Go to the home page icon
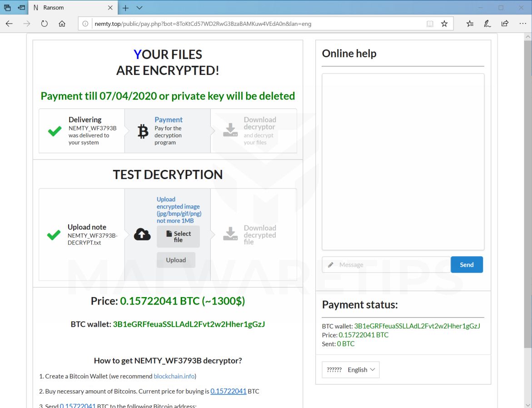532x408 pixels. (x=62, y=24)
